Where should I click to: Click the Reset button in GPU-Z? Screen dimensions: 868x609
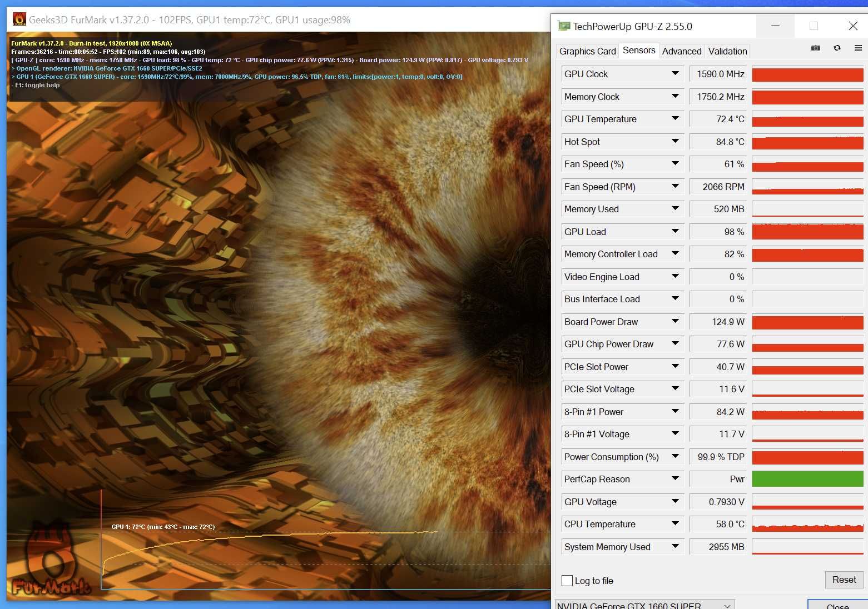tap(844, 580)
